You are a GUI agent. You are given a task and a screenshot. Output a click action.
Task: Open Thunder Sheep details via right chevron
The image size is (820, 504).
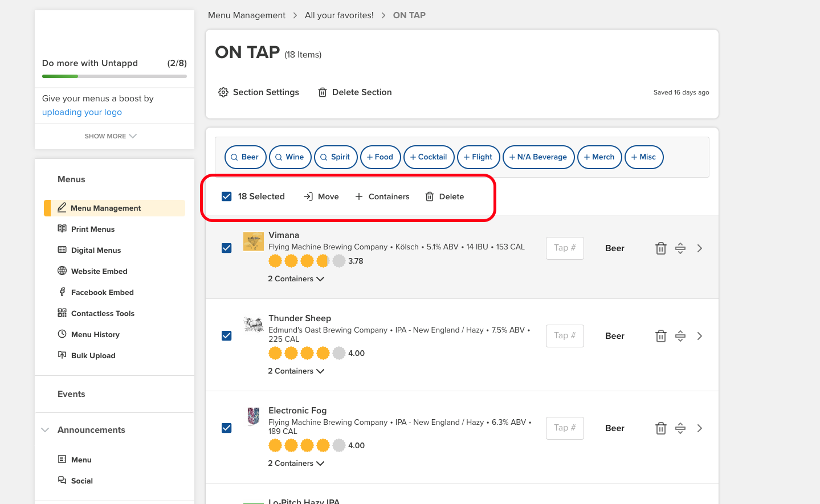[700, 336]
